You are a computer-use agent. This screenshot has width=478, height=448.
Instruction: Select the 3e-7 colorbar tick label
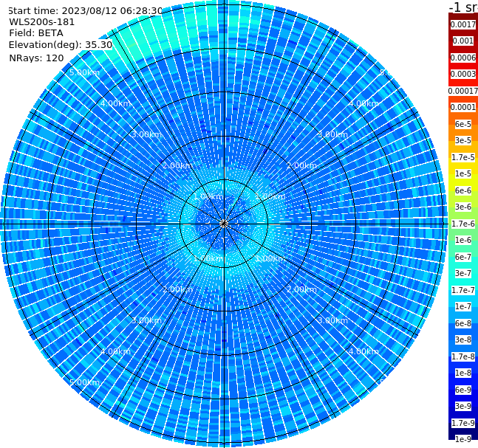(463, 273)
